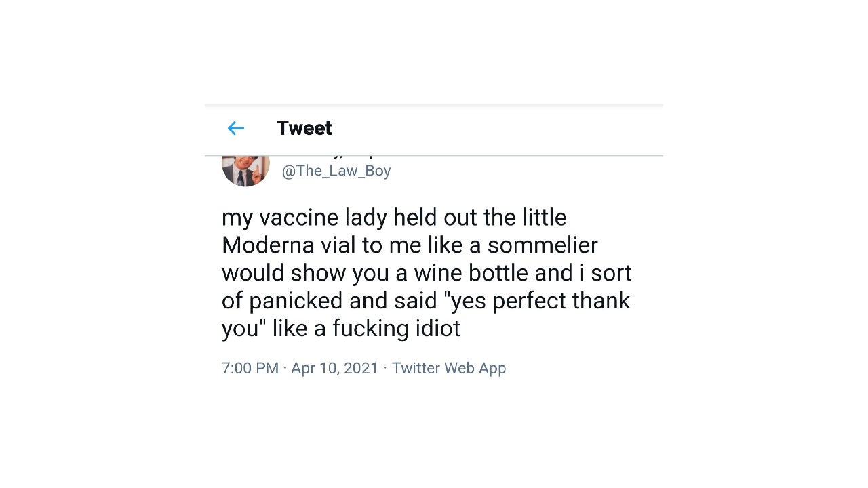The image size is (868, 488).
Task: Click the header bar at the top
Action: tap(434, 128)
